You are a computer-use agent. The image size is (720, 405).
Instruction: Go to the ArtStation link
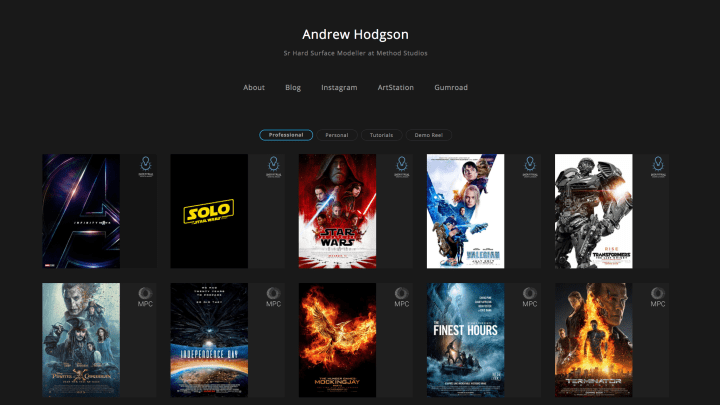[395, 87]
